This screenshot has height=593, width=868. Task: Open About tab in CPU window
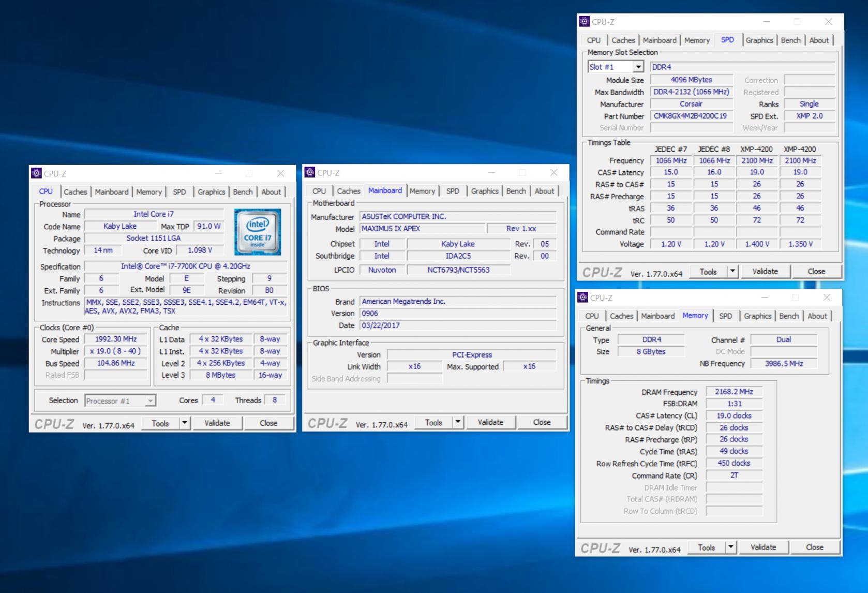pyautogui.click(x=271, y=191)
